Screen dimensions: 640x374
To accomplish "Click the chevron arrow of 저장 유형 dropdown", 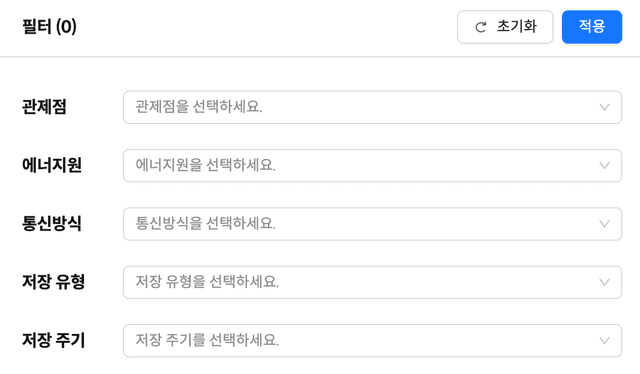I will (604, 283).
